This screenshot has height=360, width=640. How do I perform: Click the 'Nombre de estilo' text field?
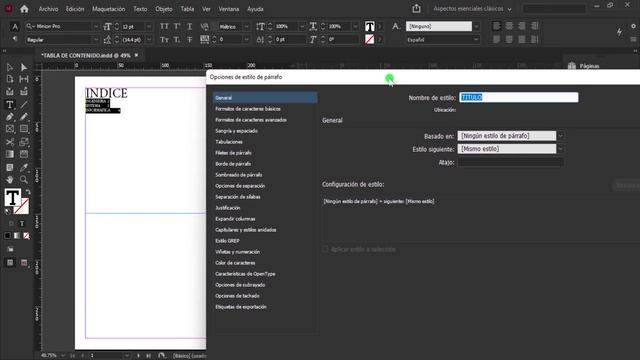519,97
